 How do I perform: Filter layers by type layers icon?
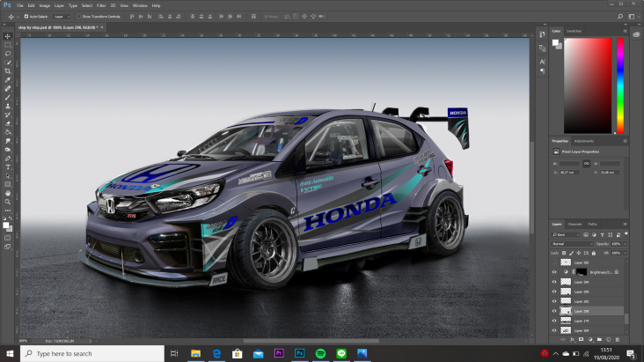point(602,235)
